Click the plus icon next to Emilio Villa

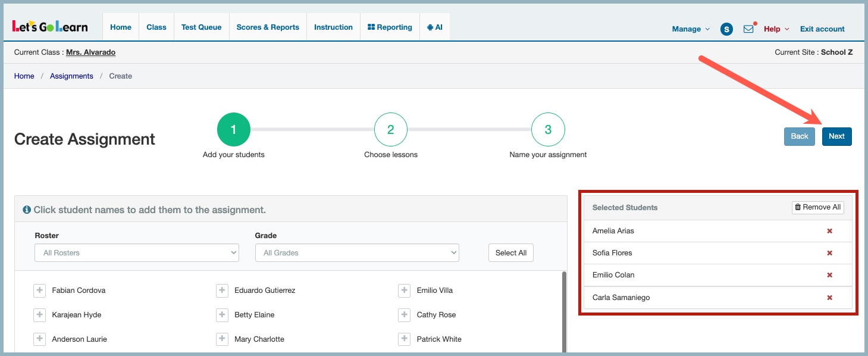pyautogui.click(x=405, y=291)
